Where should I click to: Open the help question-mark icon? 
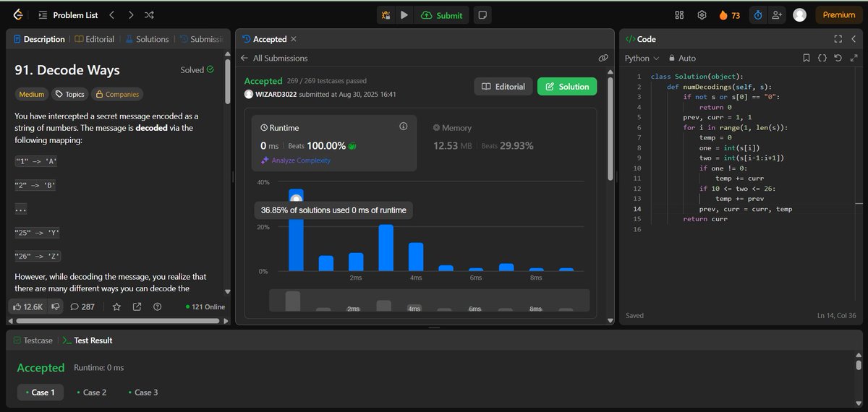tap(157, 306)
